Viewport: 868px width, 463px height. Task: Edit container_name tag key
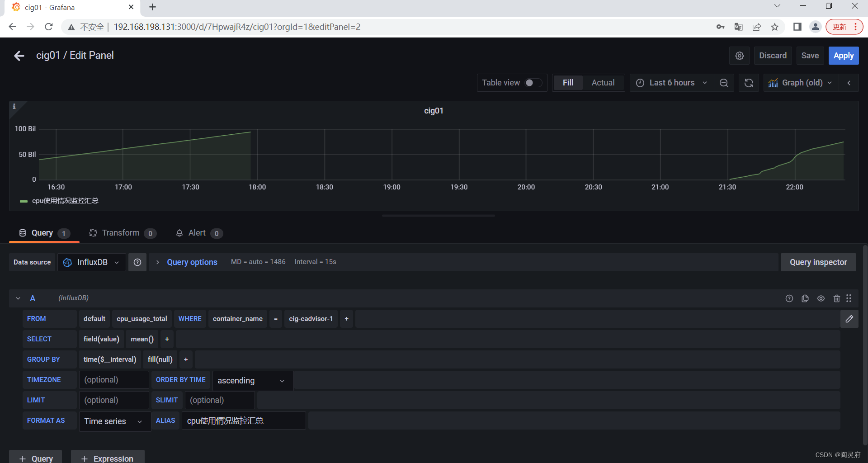click(x=238, y=319)
